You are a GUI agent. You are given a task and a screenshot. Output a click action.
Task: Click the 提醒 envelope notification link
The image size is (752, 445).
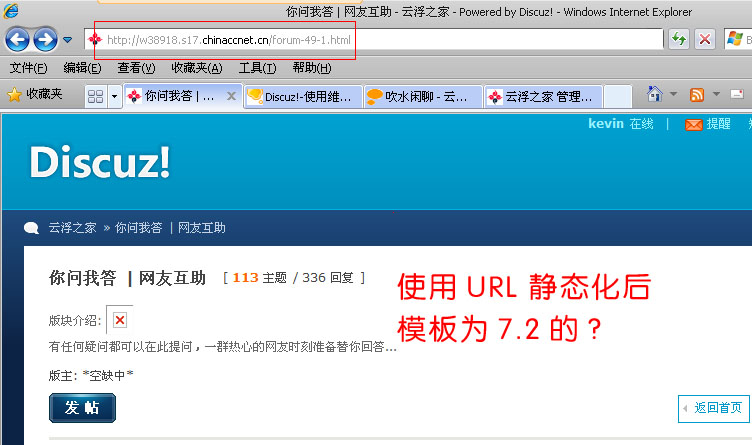[x=708, y=124]
